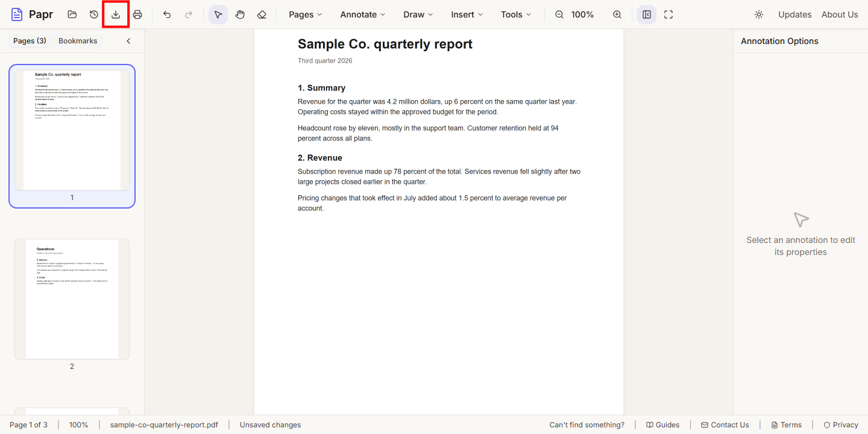Click the 100% zoom value in status bar

[78, 425]
